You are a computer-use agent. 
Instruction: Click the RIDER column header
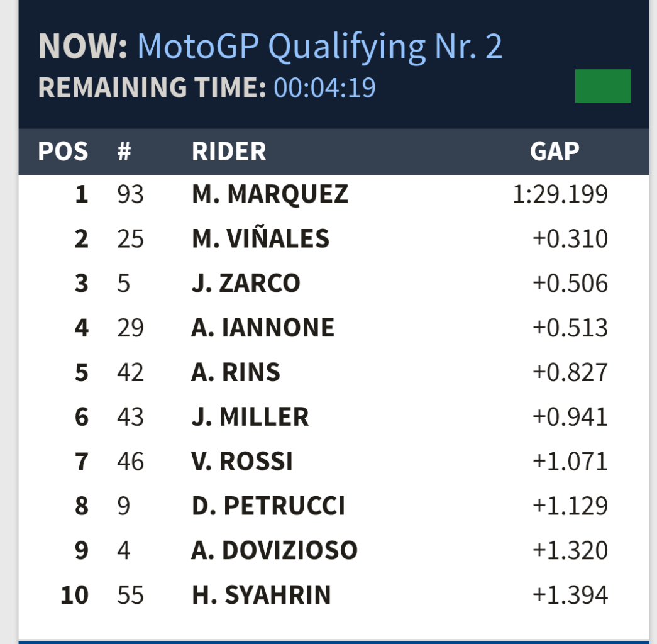[x=229, y=152]
